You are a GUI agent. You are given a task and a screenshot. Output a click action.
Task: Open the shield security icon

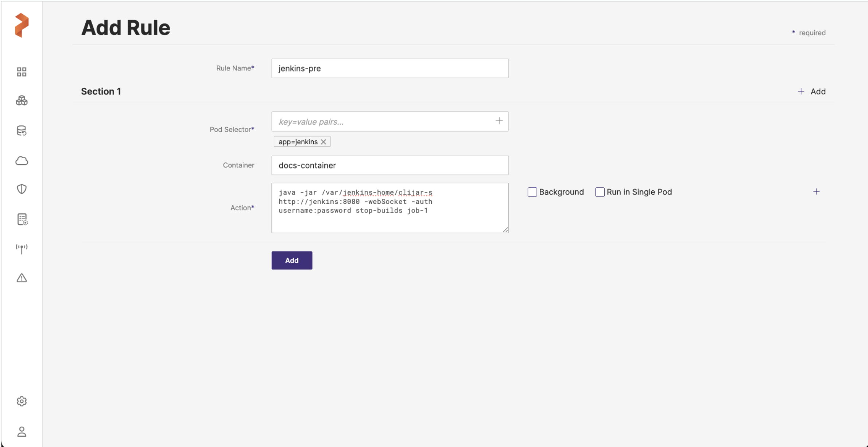coord(22,189)
